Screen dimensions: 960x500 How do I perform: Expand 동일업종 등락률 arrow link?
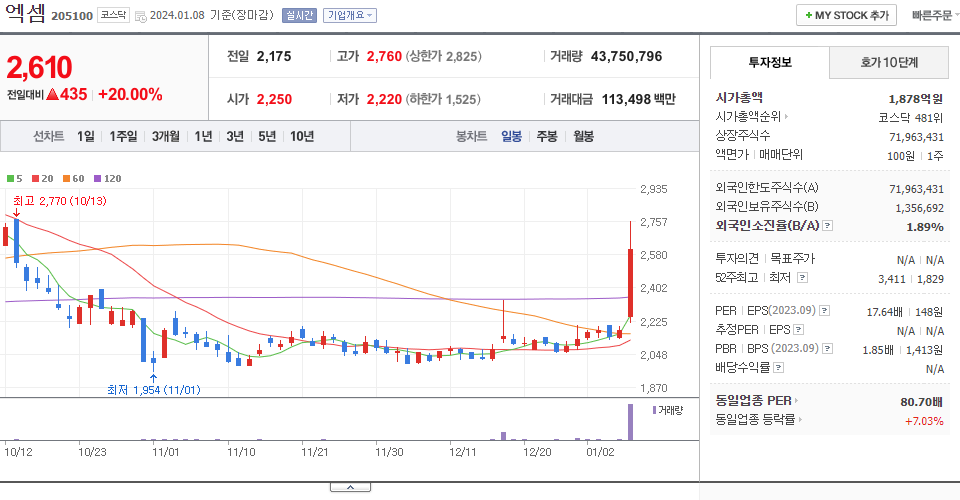point(800,420)
